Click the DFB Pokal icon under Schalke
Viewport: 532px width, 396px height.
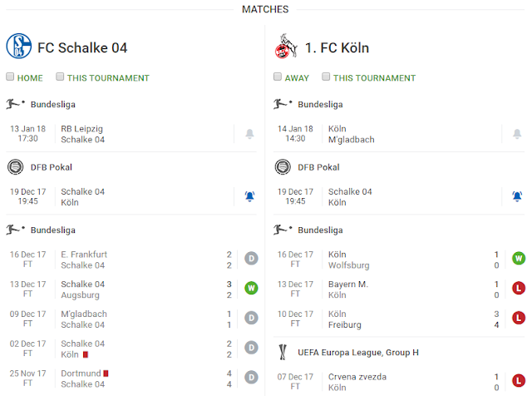point(15,167)
